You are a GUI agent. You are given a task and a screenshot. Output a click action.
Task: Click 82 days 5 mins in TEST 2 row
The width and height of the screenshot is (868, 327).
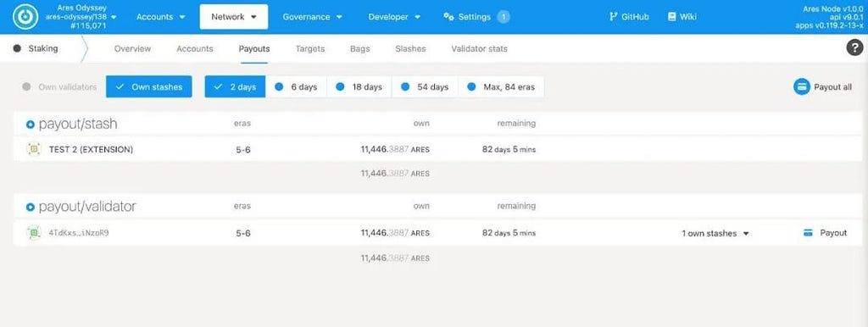click(509, 149)
